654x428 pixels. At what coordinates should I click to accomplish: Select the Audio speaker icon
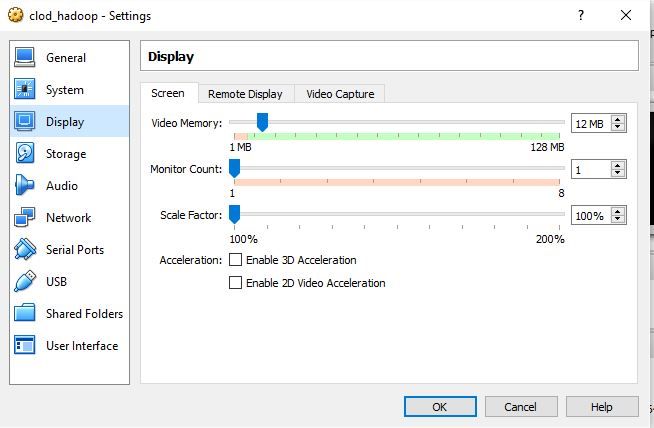tap(25, 186)
